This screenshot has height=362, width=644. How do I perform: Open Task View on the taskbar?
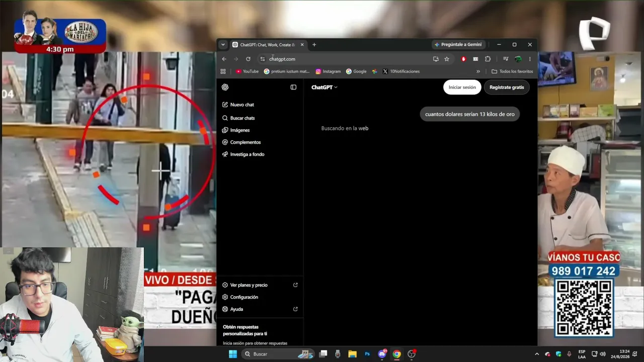click(x=324, y=354)
